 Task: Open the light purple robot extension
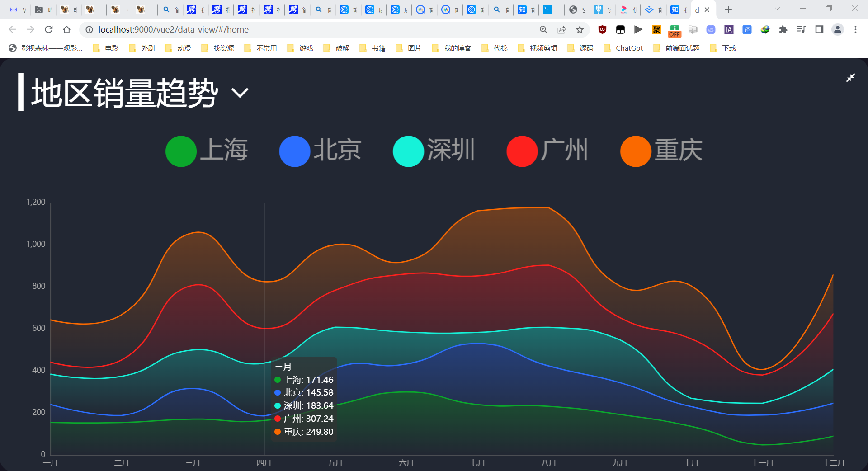point(711,29)
